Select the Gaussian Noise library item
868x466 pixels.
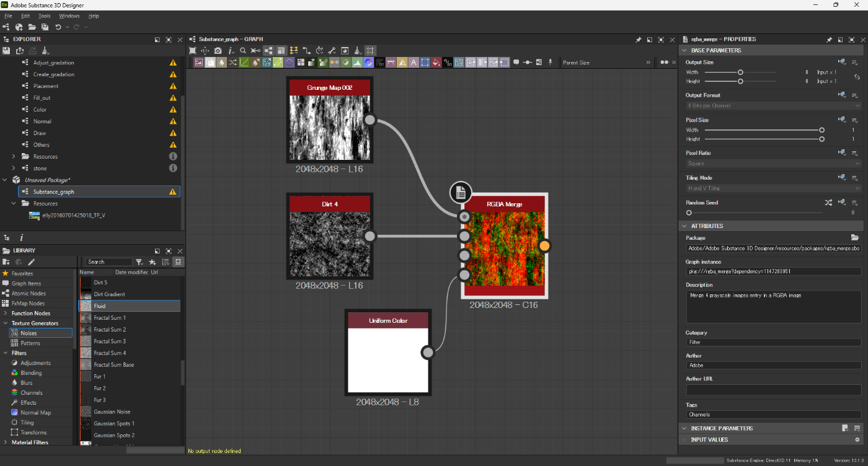[x=130, y=412]
